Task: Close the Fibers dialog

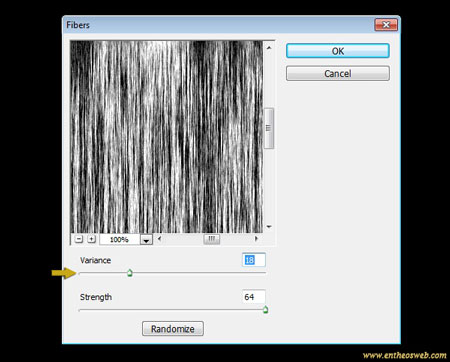Action: 386,25
